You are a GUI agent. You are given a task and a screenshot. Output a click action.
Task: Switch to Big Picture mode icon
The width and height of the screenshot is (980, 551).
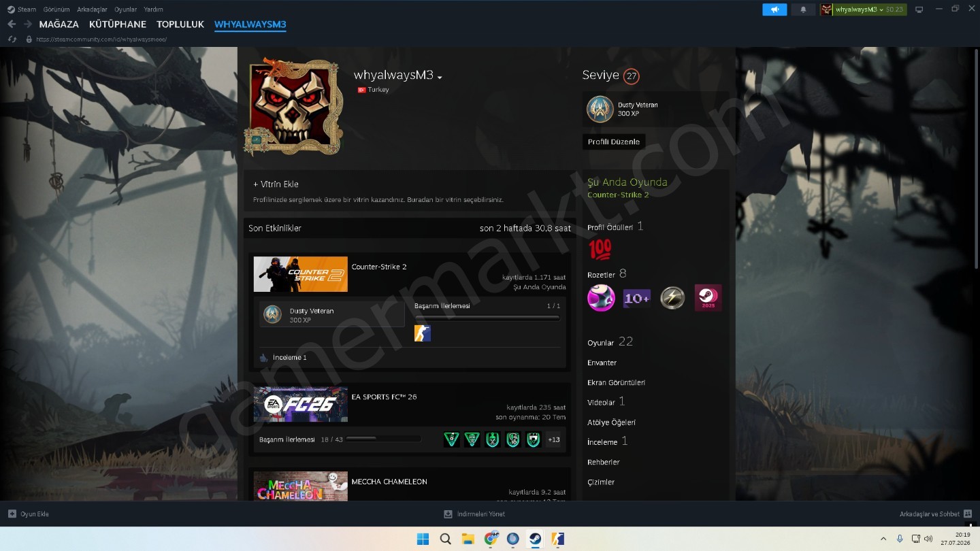pos(919,10)
